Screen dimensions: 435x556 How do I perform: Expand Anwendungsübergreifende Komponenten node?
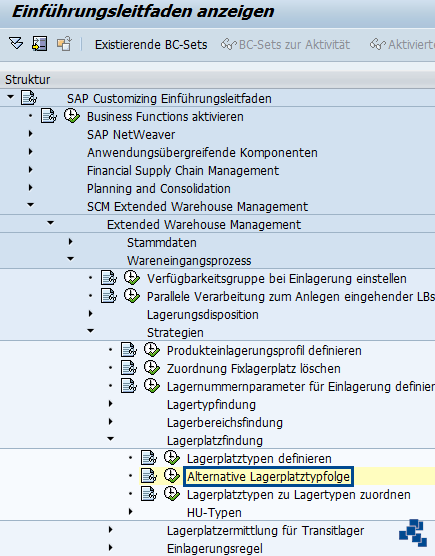pos(30,152)
